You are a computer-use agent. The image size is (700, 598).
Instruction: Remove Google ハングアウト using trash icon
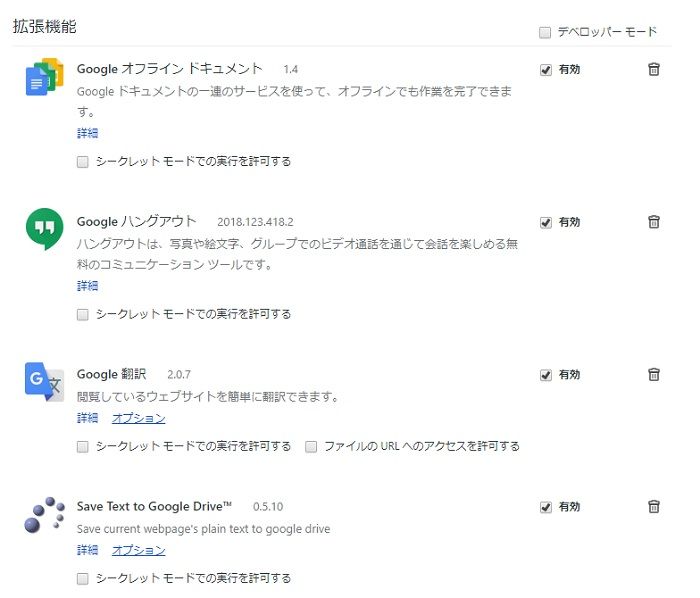point(654,222)
